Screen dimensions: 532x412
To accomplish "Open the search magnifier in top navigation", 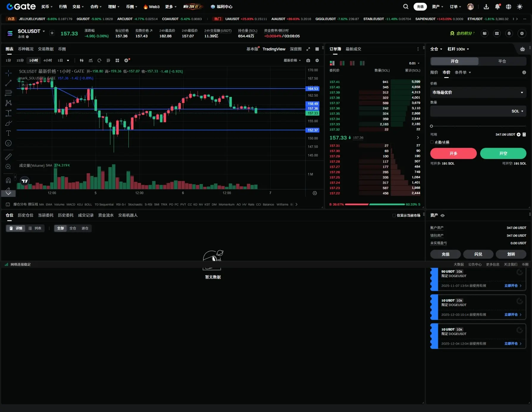I will (406, 7).
